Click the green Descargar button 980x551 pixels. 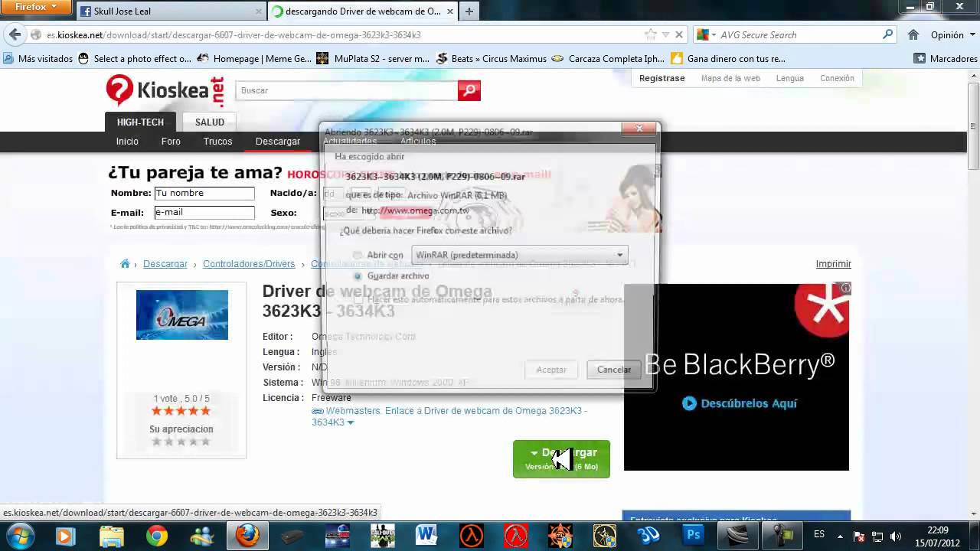tap(561, 458)
